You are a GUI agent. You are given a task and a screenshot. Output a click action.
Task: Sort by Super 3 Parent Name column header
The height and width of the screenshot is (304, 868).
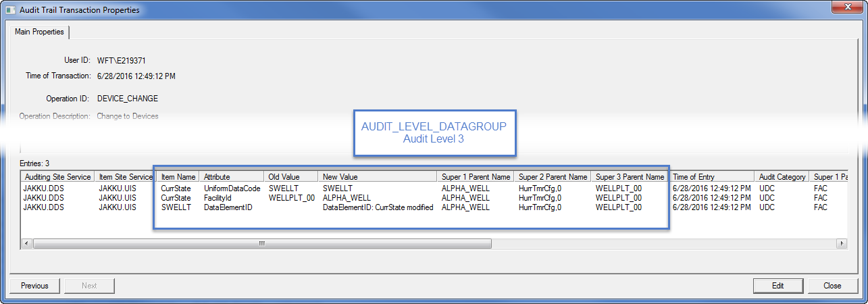pyautogui.click(x=630, y=177)
